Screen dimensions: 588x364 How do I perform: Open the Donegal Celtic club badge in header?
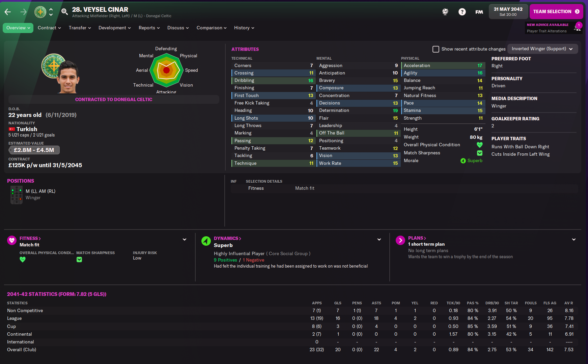(x=40, y=12)
